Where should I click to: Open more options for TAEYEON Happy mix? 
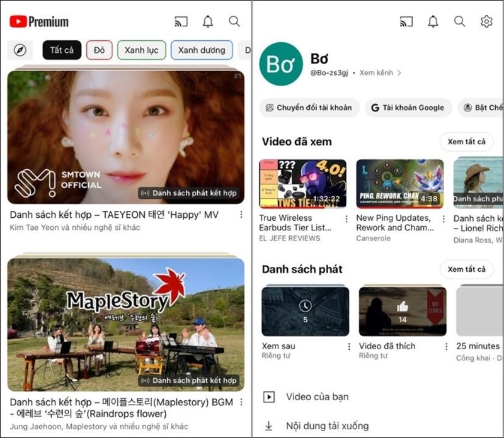click(x=241, y=215)
